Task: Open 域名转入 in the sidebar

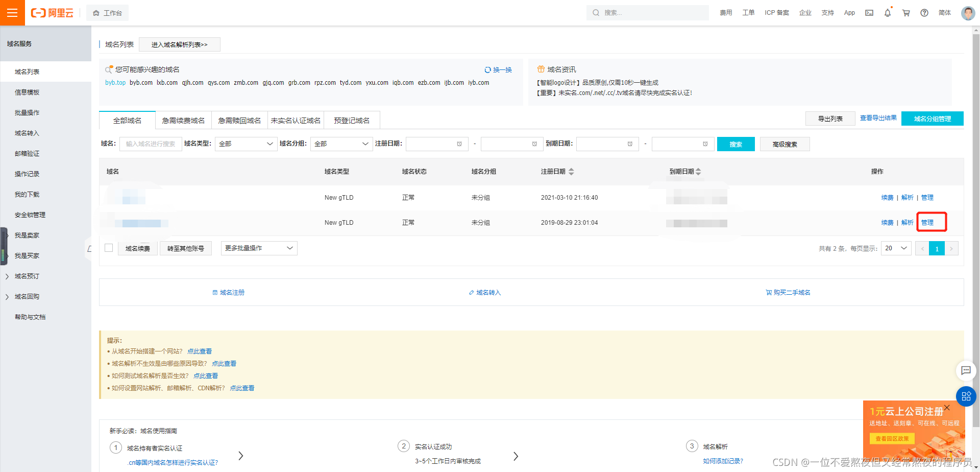Action: (x=27, y=133)
